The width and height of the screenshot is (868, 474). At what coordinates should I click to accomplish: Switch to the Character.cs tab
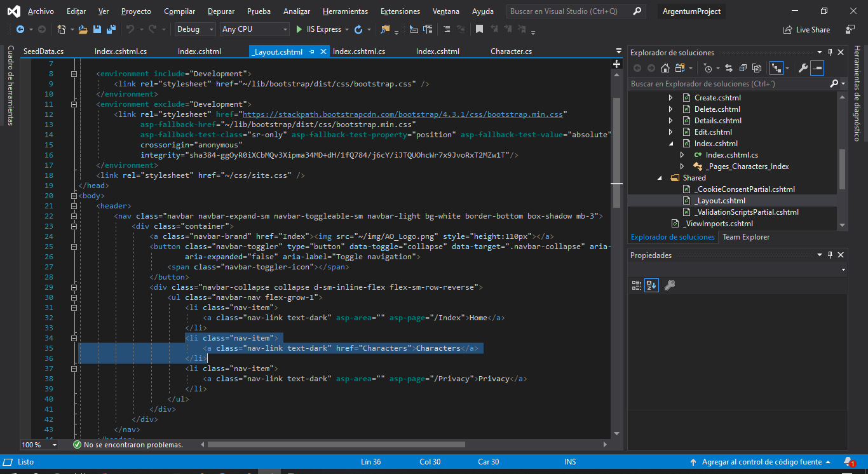pos(511,51)
